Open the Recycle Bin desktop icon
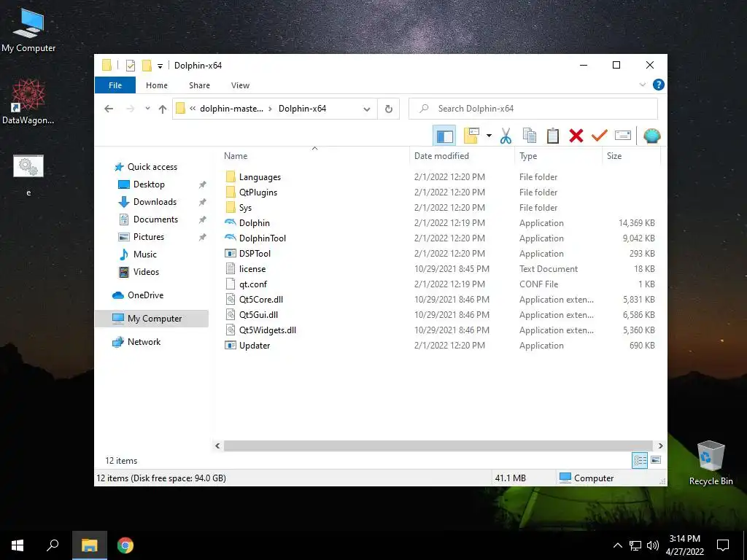Screen dimensions: 747x560 pos(711,463)
